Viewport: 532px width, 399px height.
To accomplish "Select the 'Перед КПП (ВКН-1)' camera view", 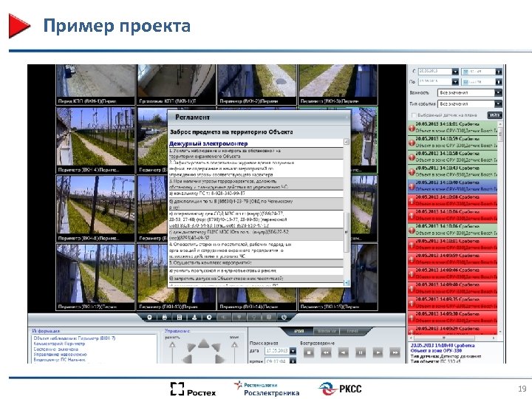I will click(x=95, y=84).
